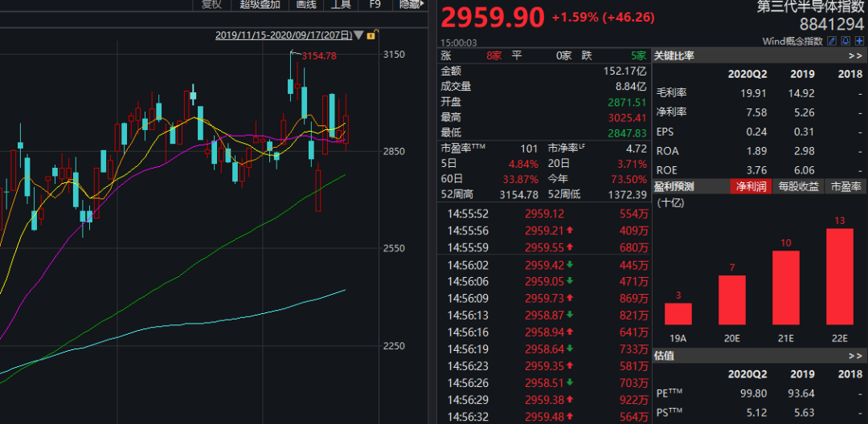Click the 22E profit forecast bar
868x424 pixels.
(840, 276)
